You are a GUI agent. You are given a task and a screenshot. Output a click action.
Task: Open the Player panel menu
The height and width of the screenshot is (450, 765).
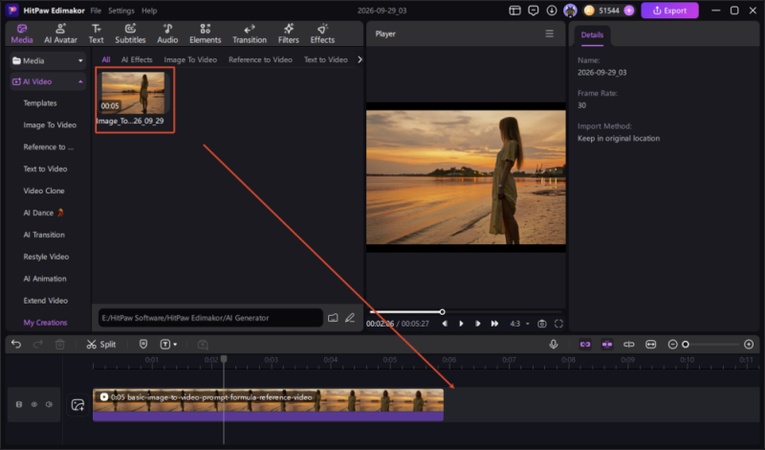[549, 34]
